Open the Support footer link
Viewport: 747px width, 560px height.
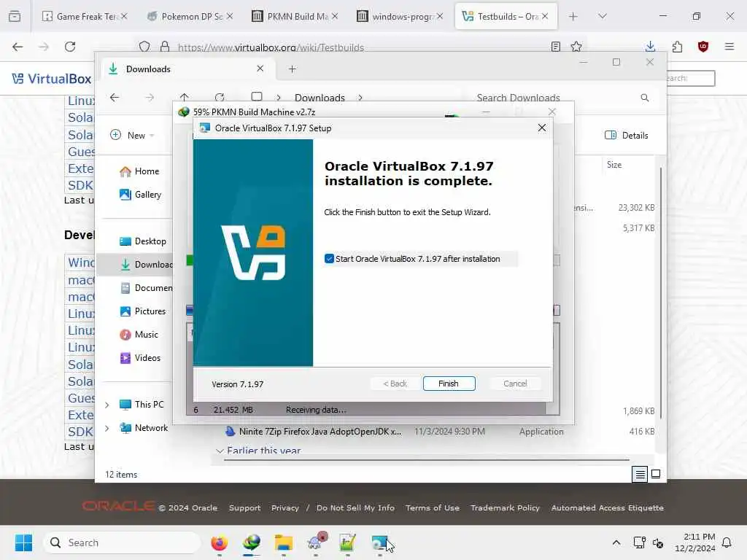[x=245, y=507]
